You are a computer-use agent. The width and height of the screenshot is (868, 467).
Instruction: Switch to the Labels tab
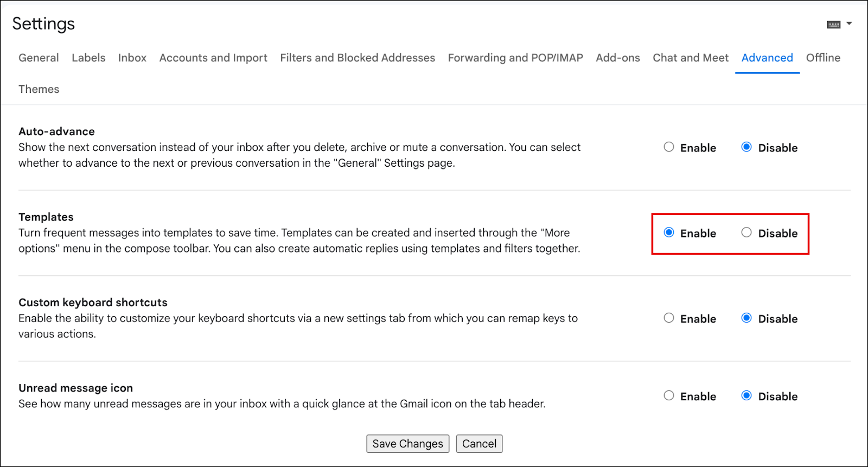(x=88, y=58)
